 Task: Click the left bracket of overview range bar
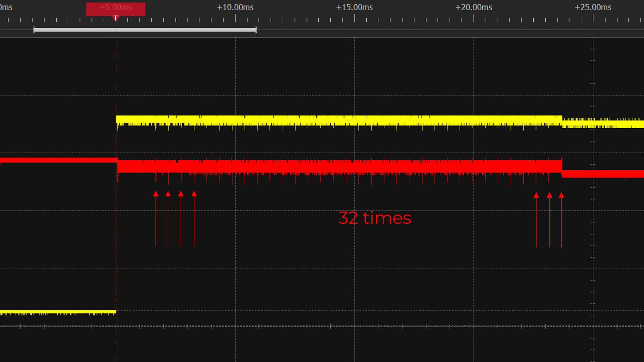[34, 30]
